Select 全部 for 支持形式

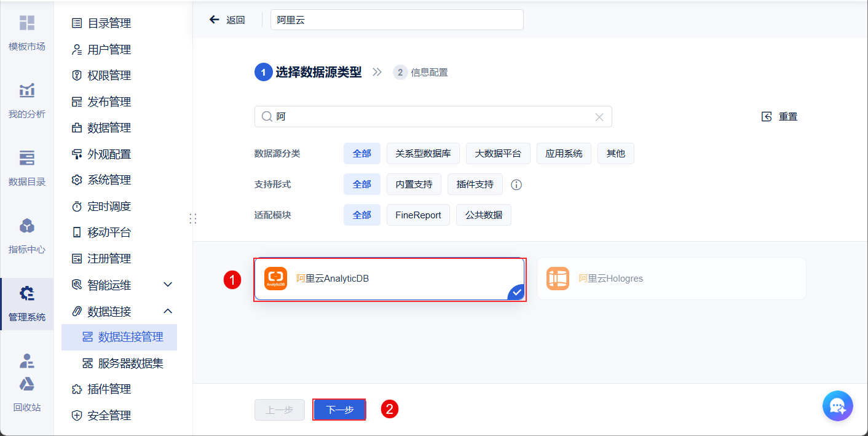pyautogui.click(x=362, y=184)
